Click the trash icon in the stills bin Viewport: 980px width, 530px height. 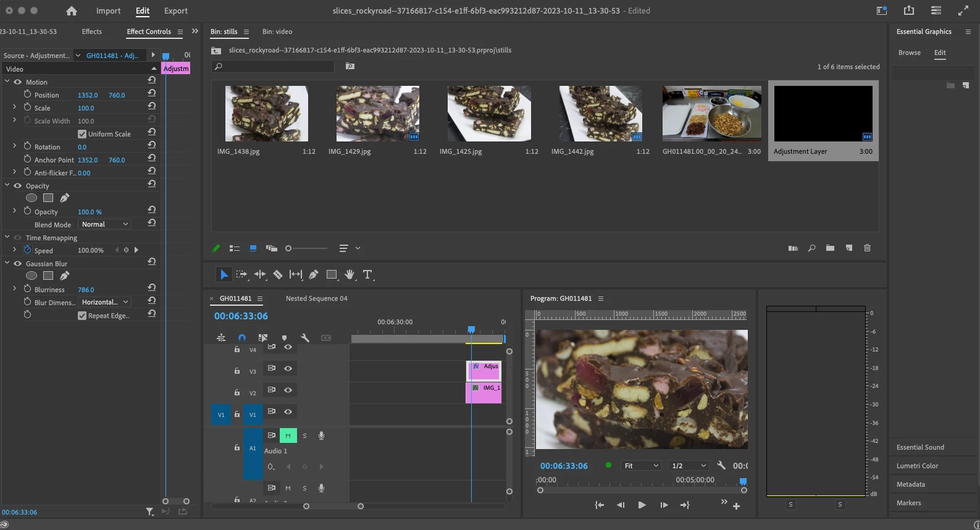coord(867,248)
